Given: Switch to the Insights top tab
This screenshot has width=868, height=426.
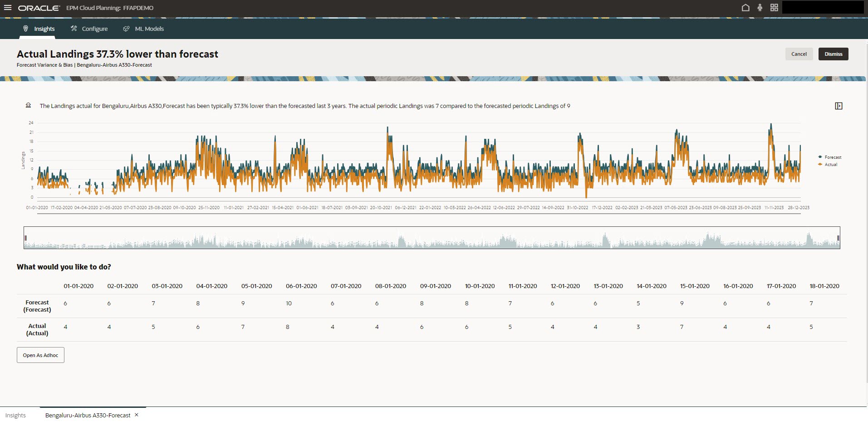Looking at the screenshot, I should pos(39,29).
